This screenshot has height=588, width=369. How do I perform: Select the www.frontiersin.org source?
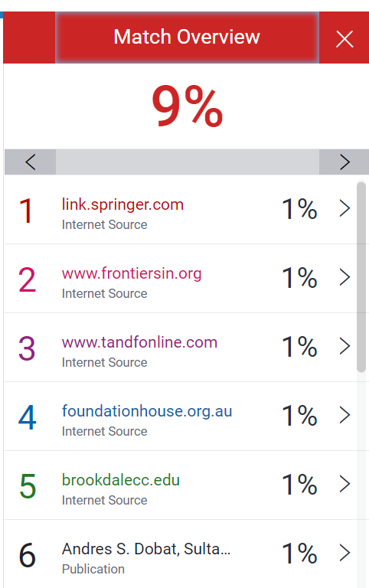coord(132,274)
